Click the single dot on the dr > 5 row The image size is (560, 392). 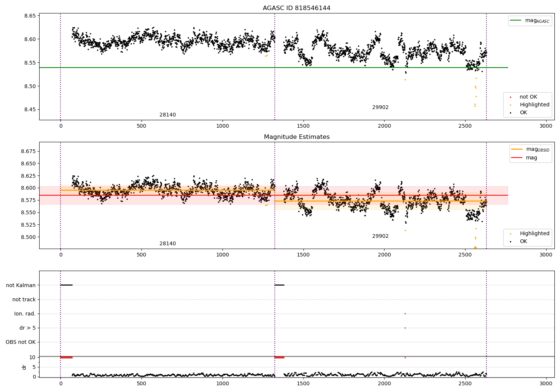click(x=405, y=328)
